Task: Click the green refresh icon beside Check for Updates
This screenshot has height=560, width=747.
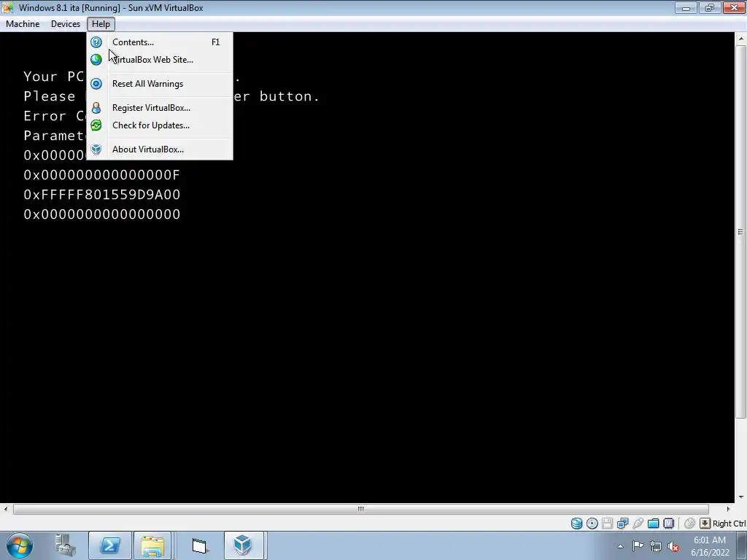Action: point(96,125)
